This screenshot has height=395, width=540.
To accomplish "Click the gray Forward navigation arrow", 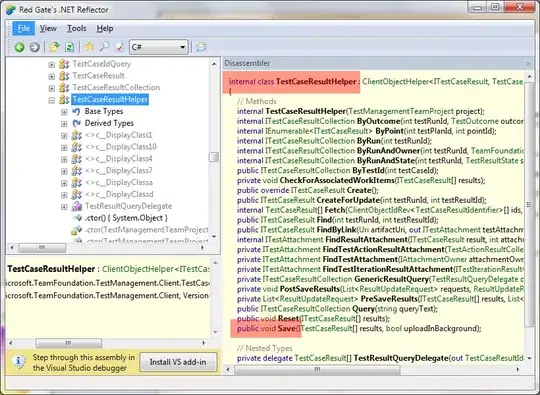I will [34, 47].
